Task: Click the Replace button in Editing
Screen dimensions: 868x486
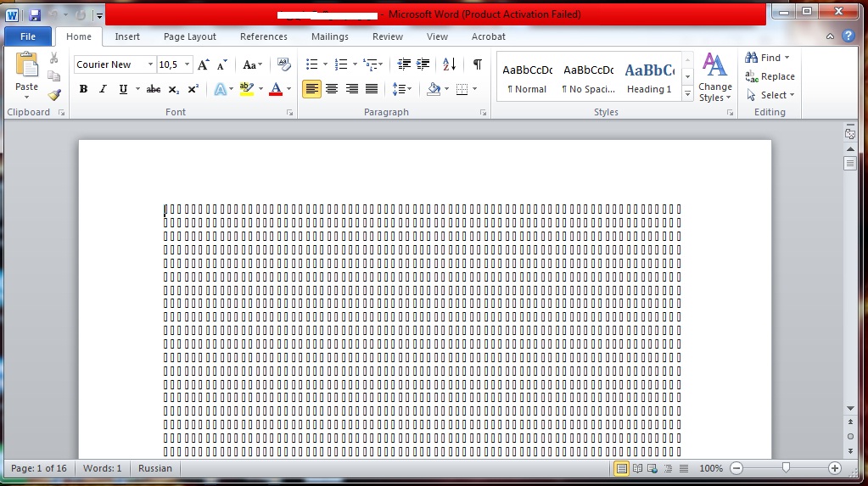Action: 770,76
